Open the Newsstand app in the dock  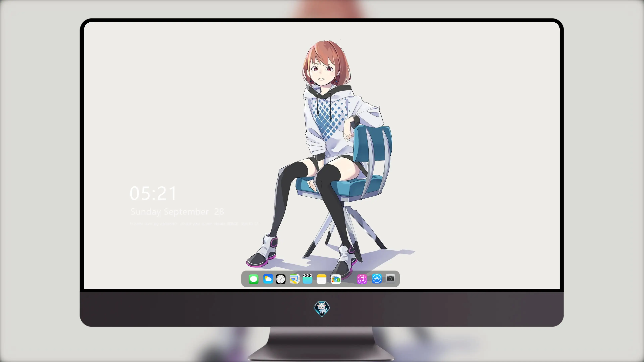tap(336, 279)
